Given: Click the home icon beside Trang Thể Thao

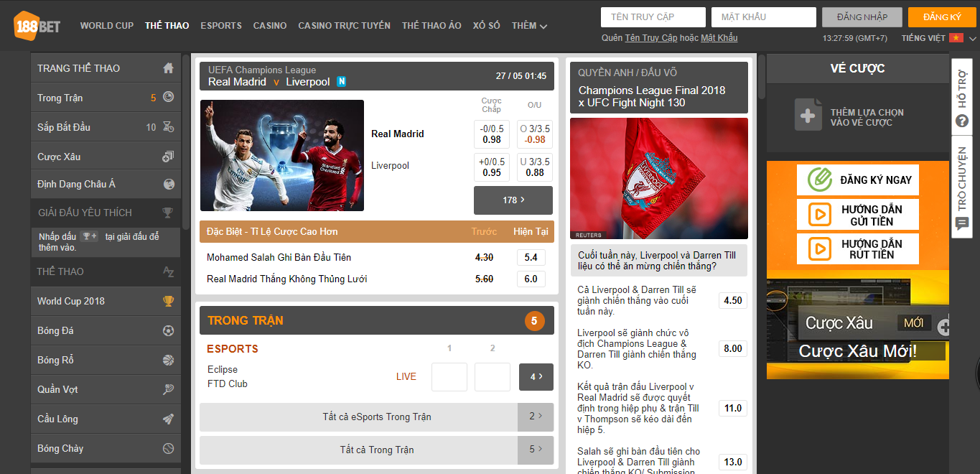Looking at the screenshot, I should point(168,68).
